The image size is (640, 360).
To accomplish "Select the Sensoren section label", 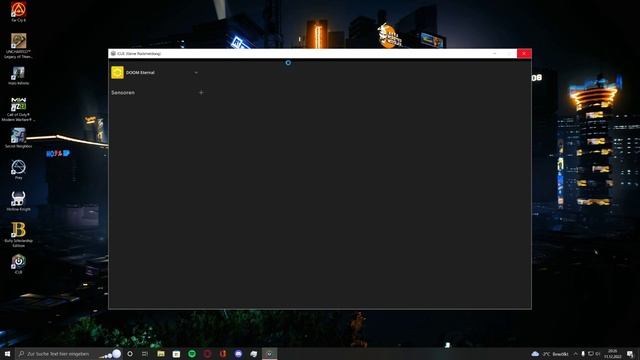I will 123,93.
